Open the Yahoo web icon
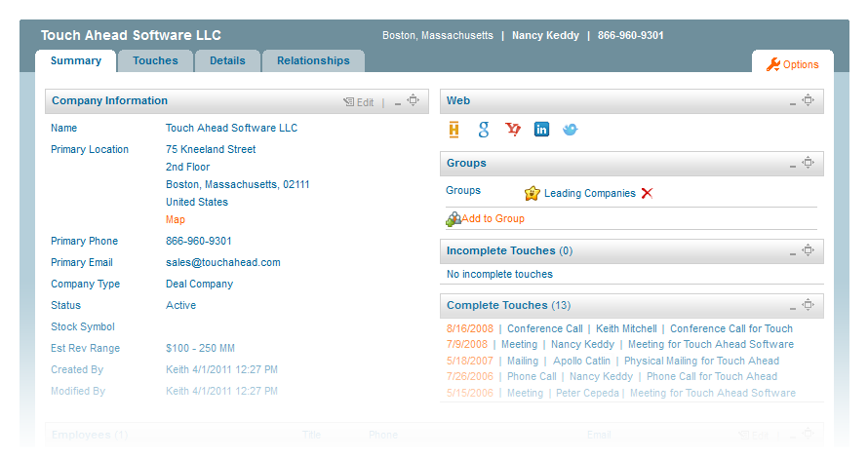 point(513,130)
